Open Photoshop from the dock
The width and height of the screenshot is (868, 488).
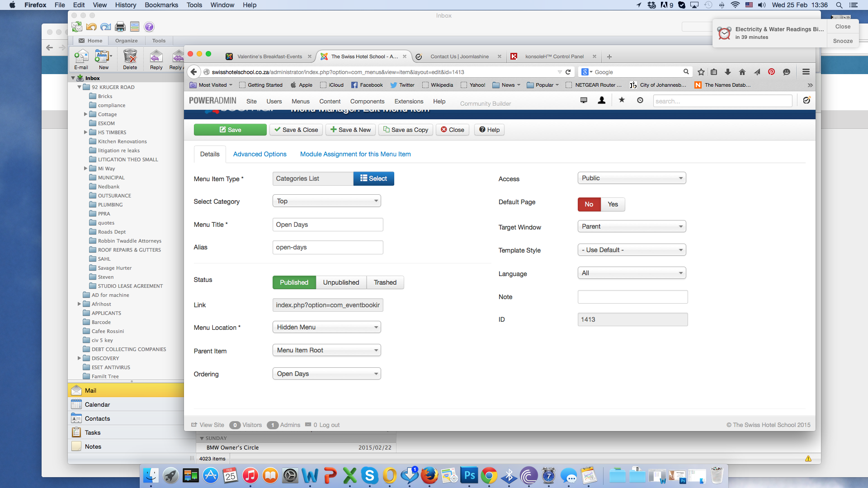click(469, 475)
